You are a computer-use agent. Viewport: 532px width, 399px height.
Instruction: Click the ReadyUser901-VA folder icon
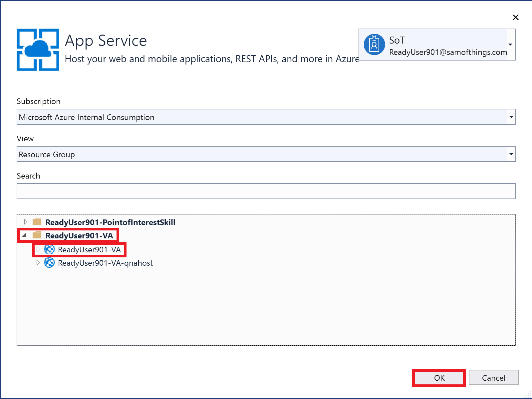coord(37,235)
